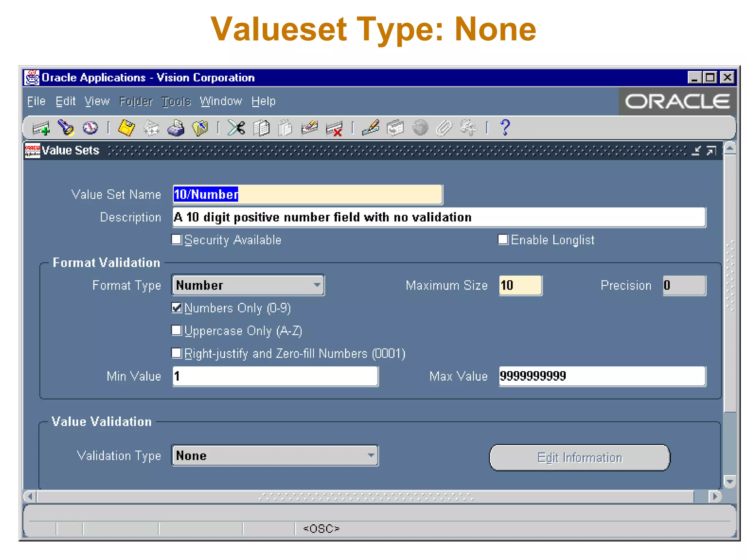This screenshot has height=560, width=747.
Task: Click the vertical scrollbar up arrow
Action: (x=730, y=148)
